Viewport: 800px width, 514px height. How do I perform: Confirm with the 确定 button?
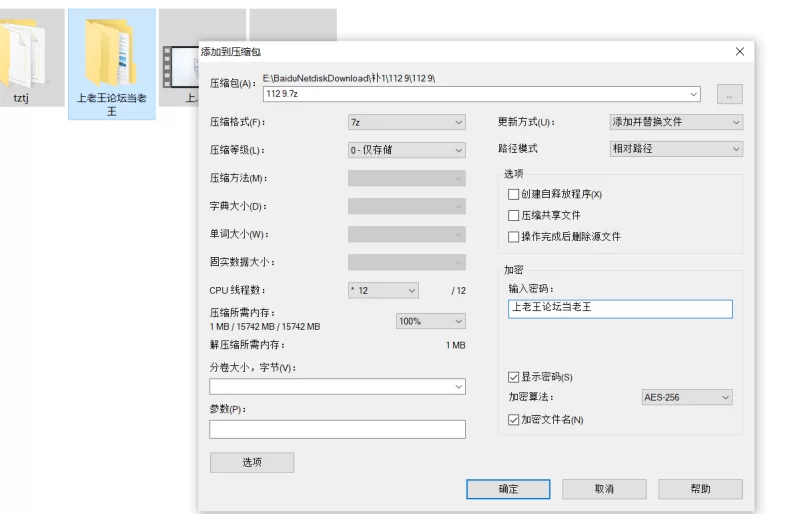coord(508,489)
